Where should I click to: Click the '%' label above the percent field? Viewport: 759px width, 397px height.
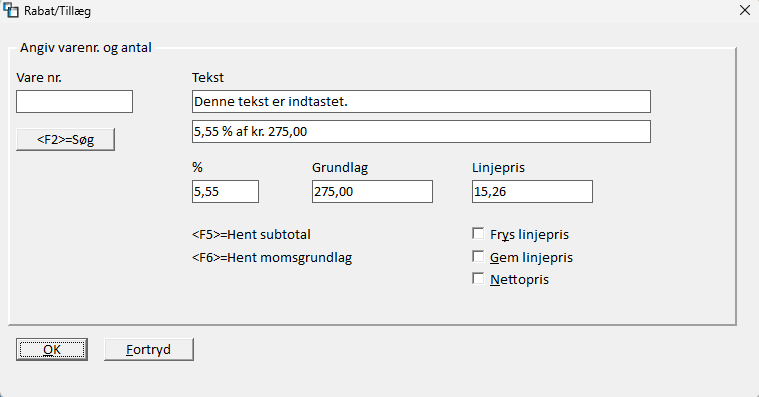(x=197, y=168)
